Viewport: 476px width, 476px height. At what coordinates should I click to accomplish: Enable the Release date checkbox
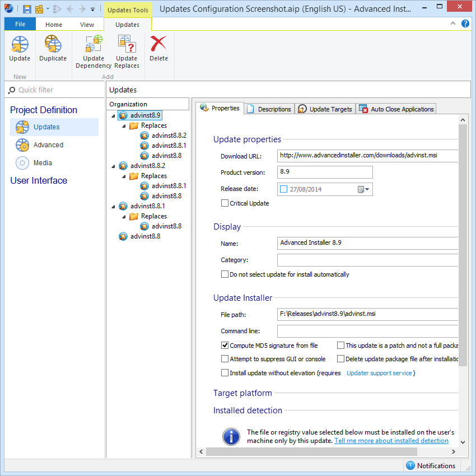[x=283, y=189]
